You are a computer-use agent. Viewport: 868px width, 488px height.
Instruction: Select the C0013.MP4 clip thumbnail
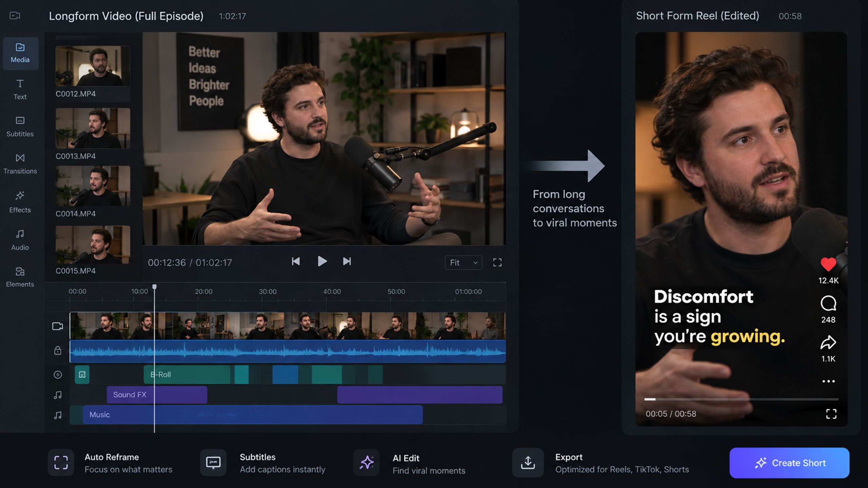pyautogui.click(x=93, y=128)
